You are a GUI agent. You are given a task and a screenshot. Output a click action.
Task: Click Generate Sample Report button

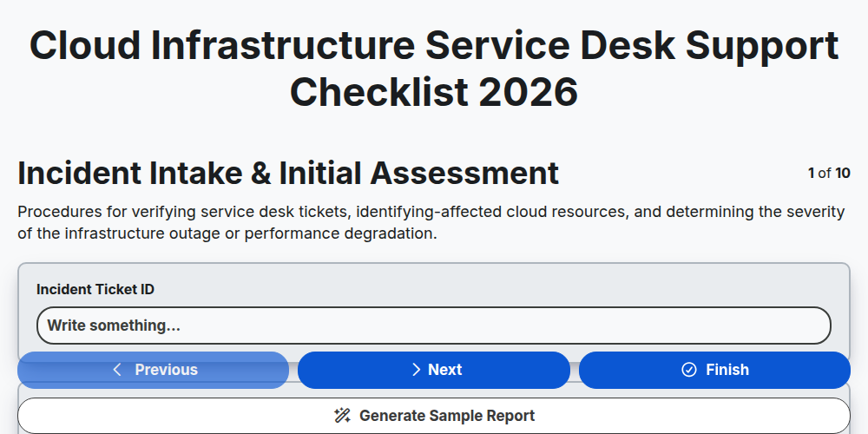[x=434, y=416]
